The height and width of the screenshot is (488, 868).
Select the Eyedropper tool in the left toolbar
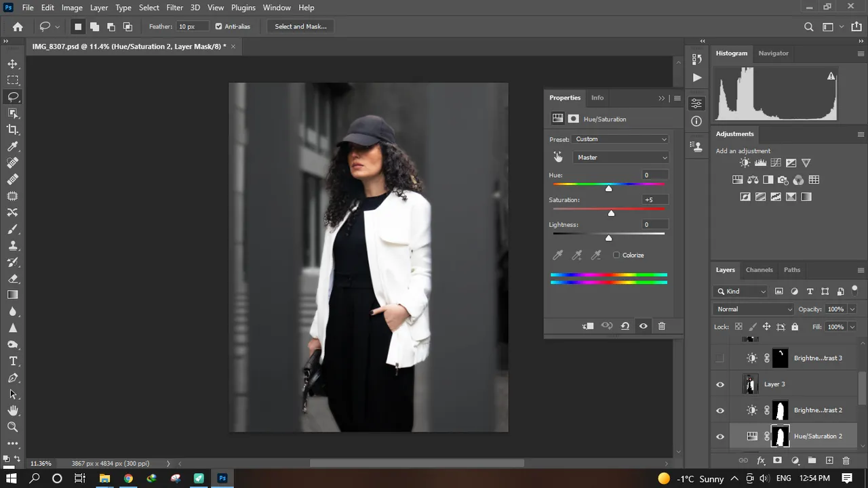pos(13,146)
